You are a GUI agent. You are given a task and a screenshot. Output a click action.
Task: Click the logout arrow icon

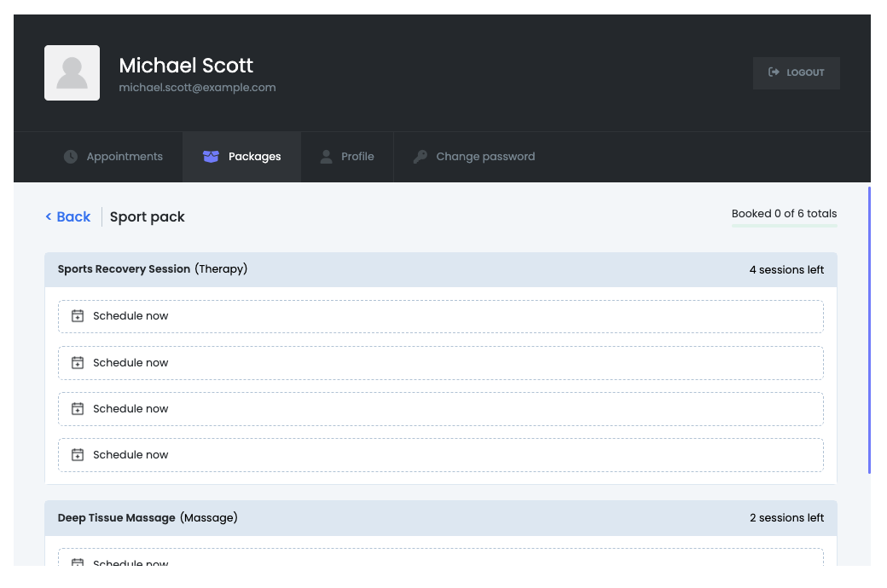pos(774,72)
